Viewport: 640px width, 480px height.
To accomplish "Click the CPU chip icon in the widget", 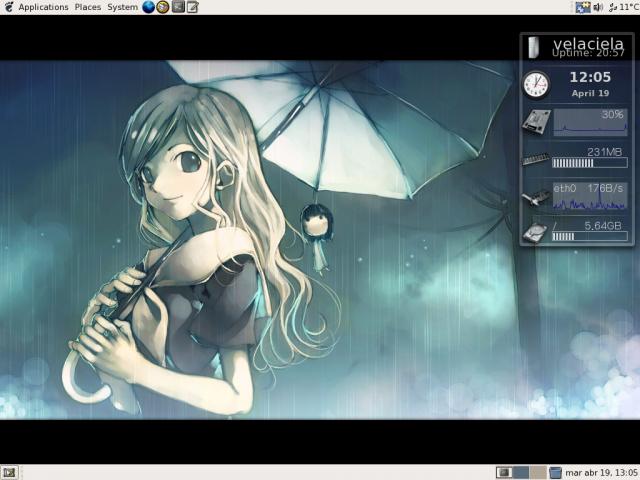I will point(536,121).
